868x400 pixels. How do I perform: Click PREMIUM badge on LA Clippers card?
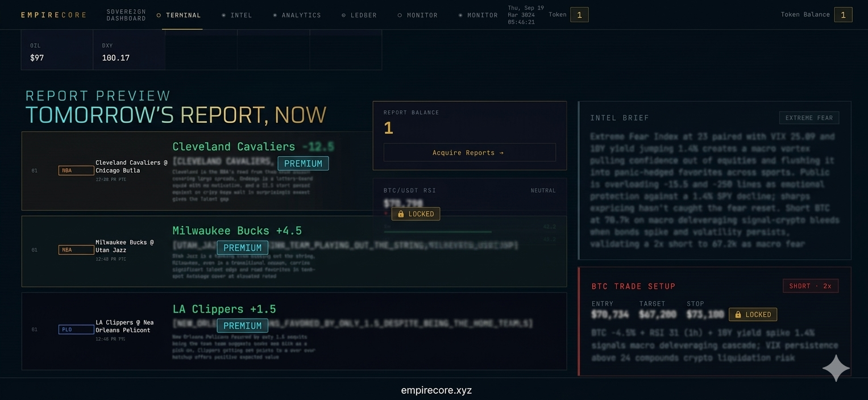[x=243, y=326]
